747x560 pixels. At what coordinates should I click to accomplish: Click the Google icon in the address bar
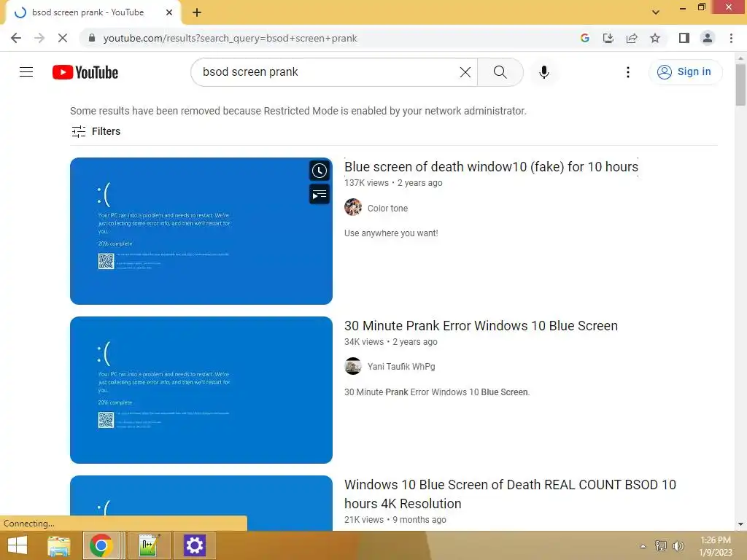pyautogui.click(x=585, y=38)
